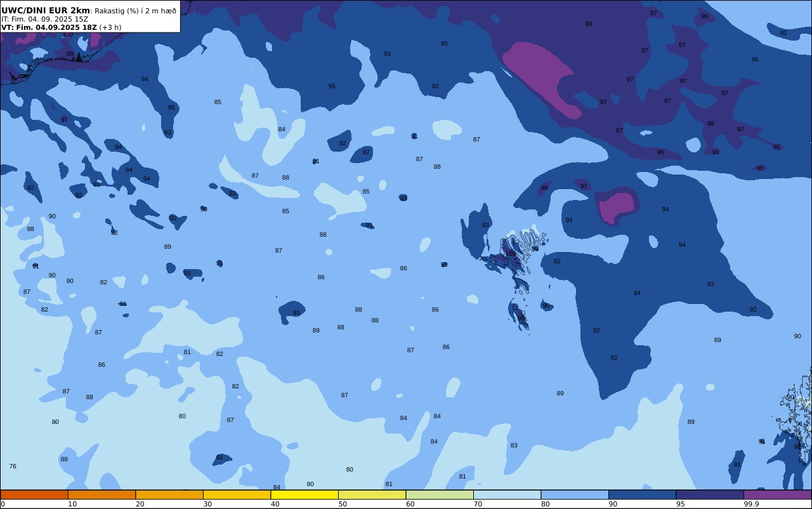Select the dark blue 90–95 legend swatch
This screenshot has width=812, height=509.
642,494
